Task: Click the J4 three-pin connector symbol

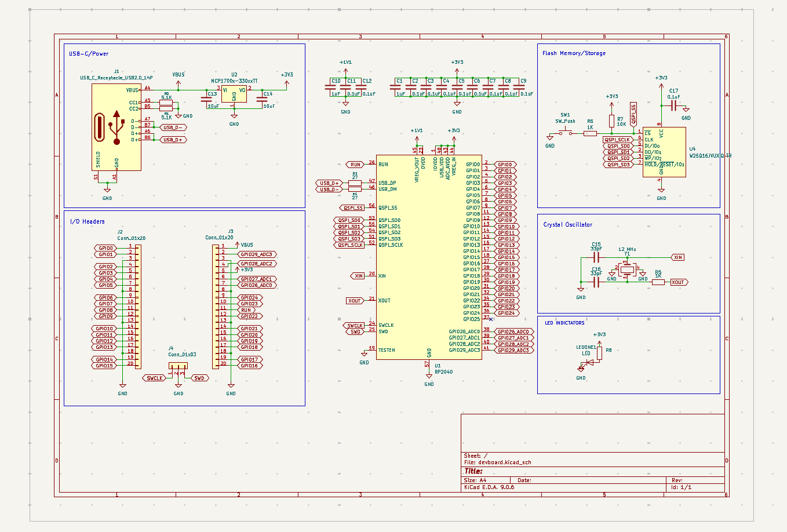Action: tap(178, 366)
